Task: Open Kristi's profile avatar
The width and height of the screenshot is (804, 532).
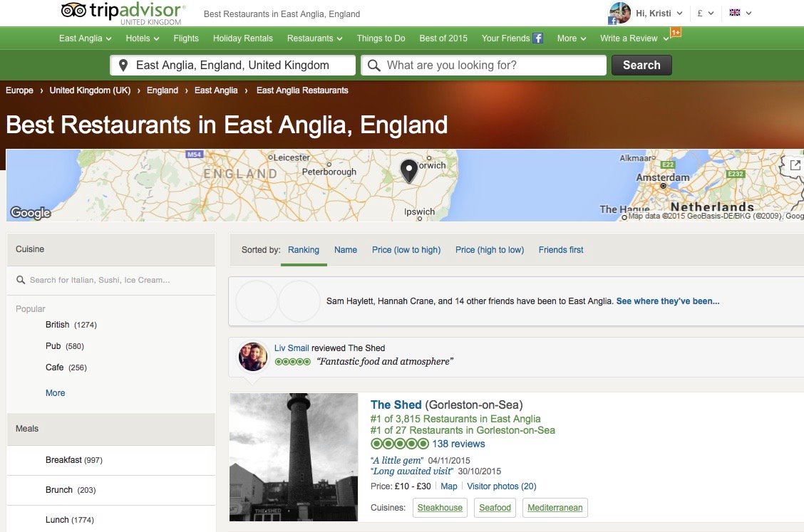Action: pyautogui.click(x=619, y=13)
